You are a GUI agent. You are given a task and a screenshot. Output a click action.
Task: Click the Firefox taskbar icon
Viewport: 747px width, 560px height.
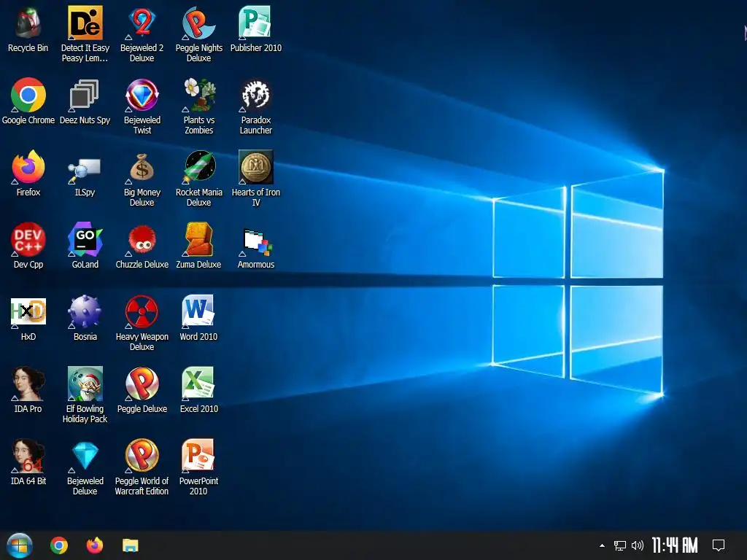click(x=95, y=545)
